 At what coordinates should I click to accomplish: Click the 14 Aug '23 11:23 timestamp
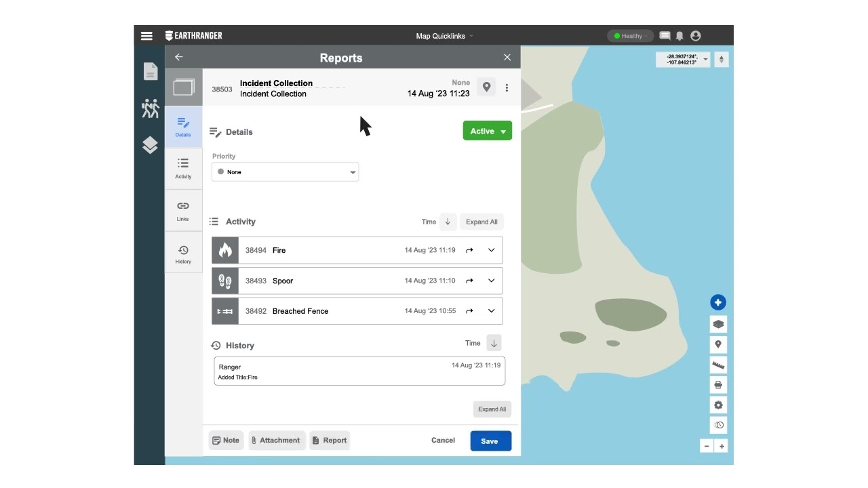tap(439, 94)
